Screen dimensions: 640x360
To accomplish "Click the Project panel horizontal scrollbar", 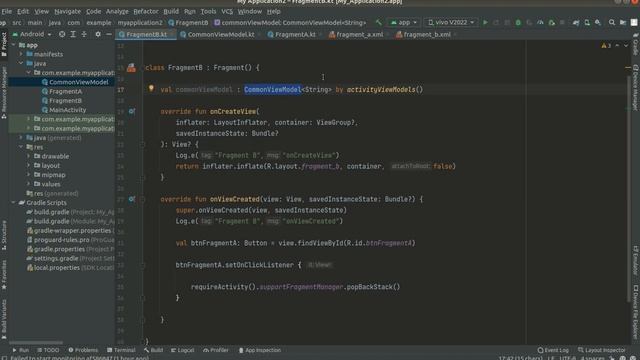I will tap(36, 342).
